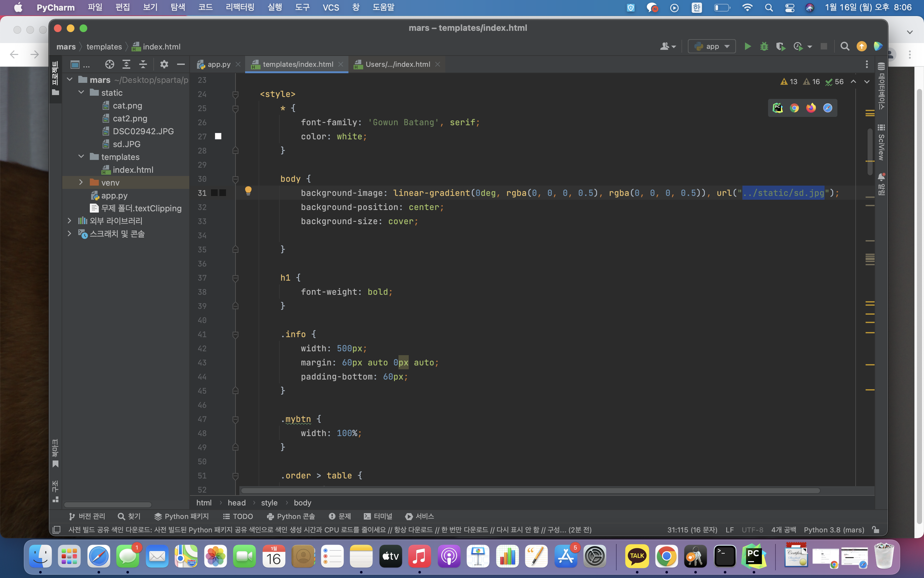
Task: Preview page in PyCharm built-in browser
Action: pos(778,108)
